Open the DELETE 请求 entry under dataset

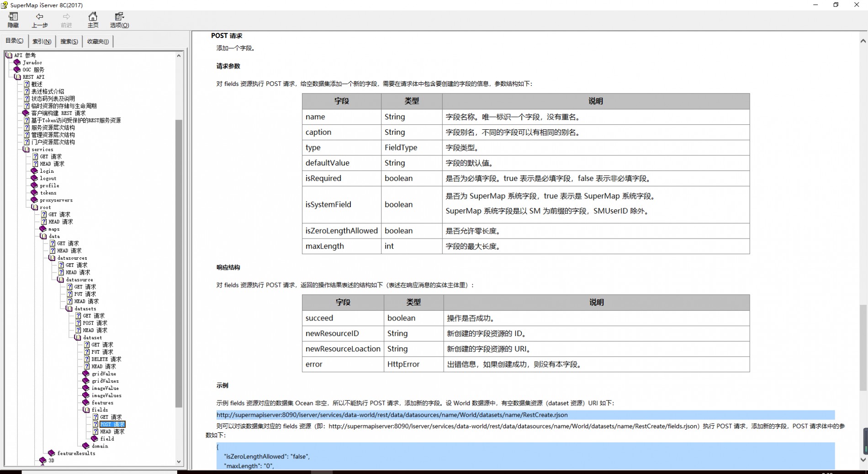[106, 359]
